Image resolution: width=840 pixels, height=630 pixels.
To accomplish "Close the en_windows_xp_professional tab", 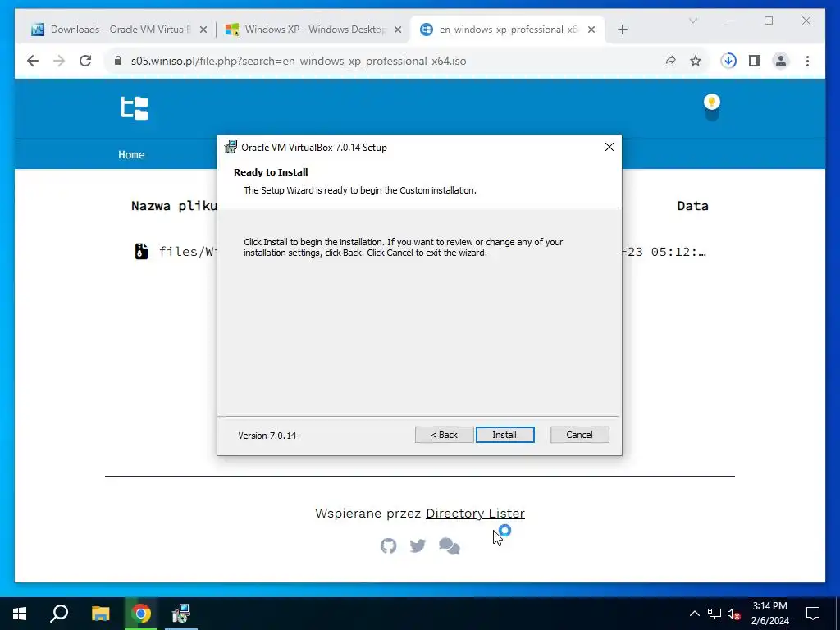I will coord(591,30).
